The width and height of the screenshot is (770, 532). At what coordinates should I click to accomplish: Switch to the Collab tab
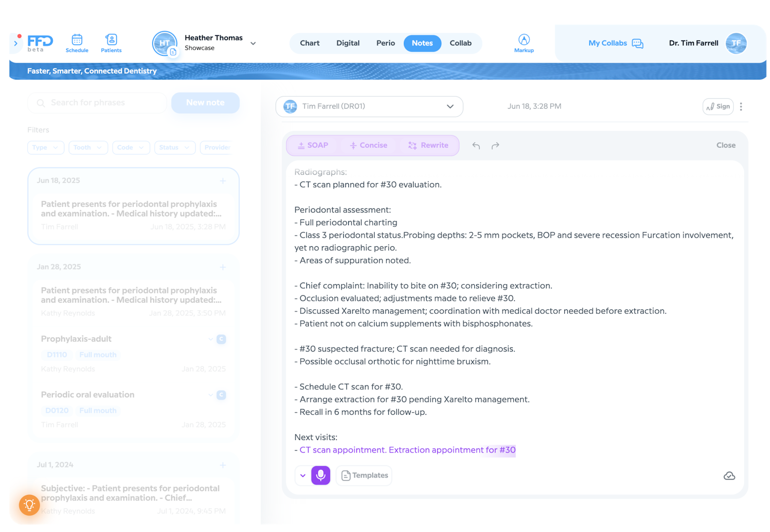click(461, 43)
